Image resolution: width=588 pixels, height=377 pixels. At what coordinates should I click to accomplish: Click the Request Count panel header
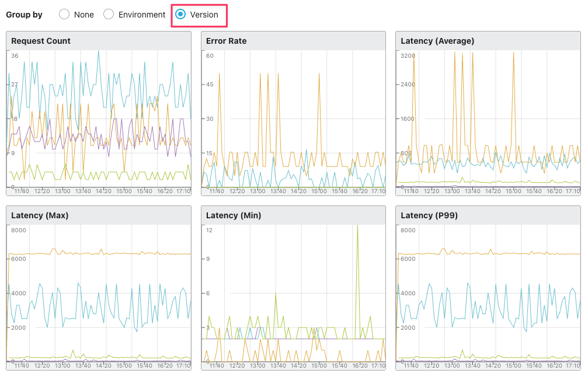point(99,41)
